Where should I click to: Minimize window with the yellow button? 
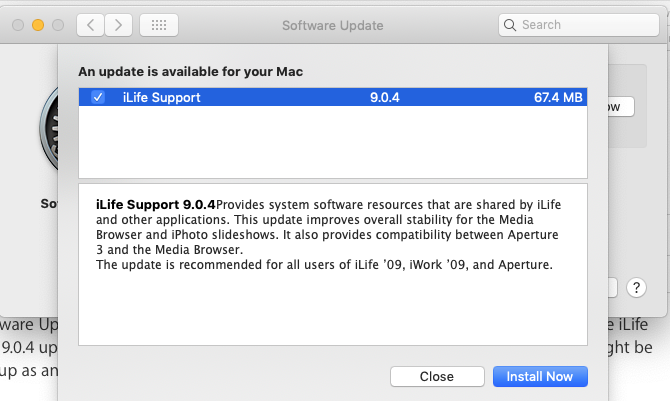(38, 24)
